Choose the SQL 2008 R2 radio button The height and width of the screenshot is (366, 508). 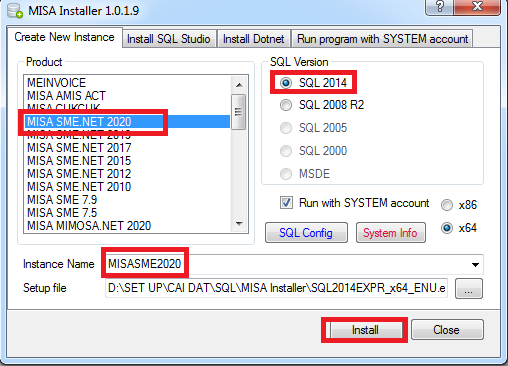click(286, 105)
